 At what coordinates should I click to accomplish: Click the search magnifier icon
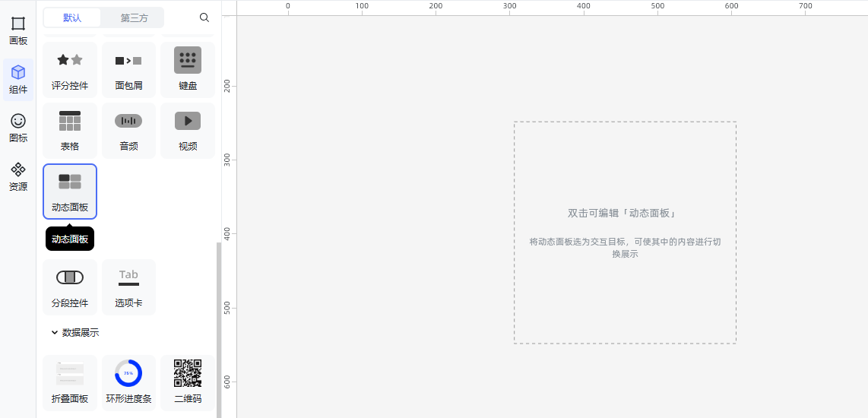point(204,17)
